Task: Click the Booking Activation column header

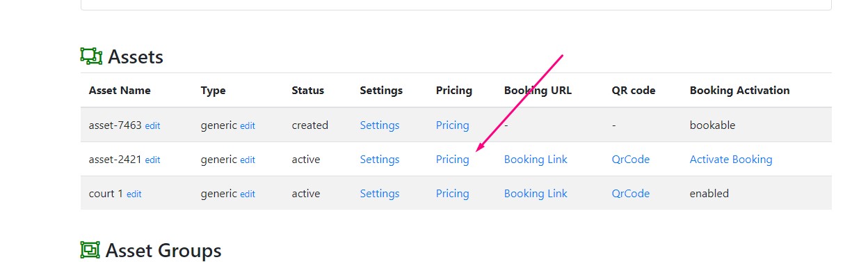Action: 739,91
